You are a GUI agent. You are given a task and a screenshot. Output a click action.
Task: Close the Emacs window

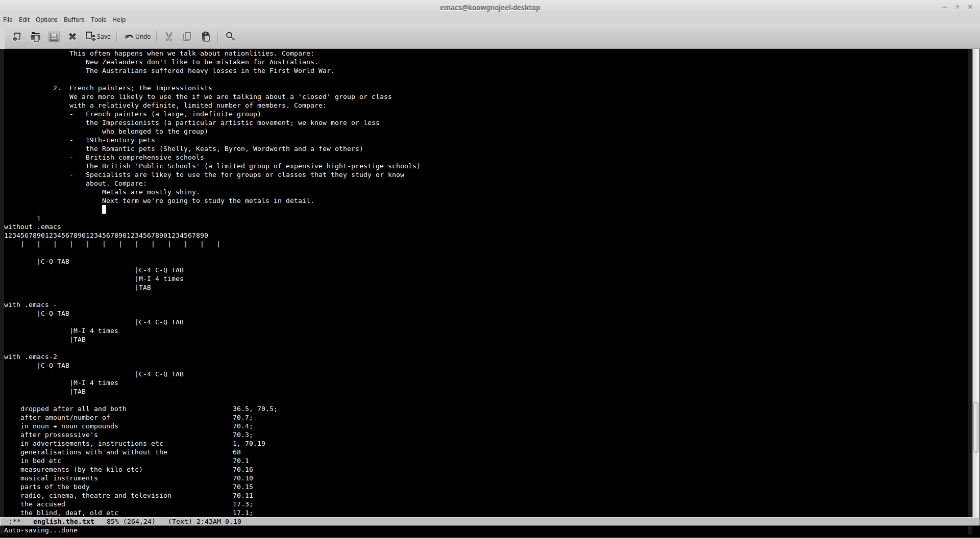pos(970,7)
